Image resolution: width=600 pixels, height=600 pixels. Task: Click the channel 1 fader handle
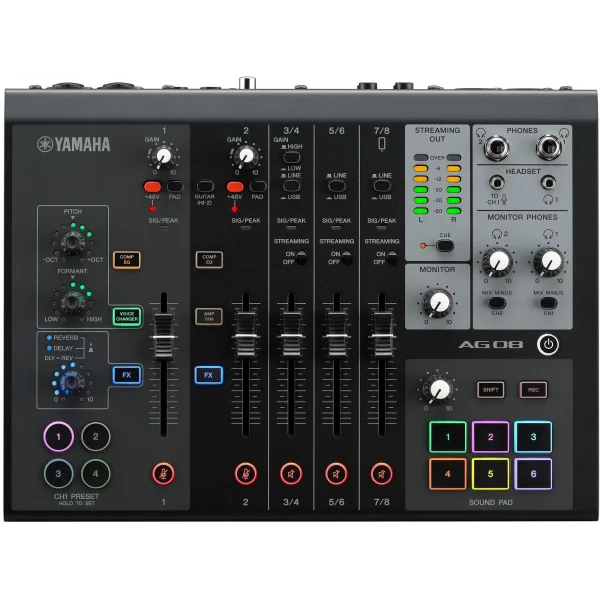[x=162, y=344]
